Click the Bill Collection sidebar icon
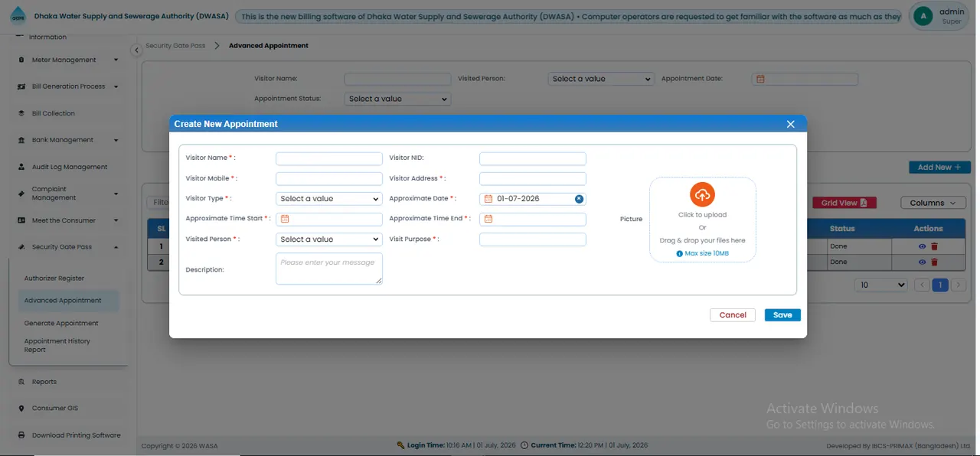 click(x=22, y=113)
